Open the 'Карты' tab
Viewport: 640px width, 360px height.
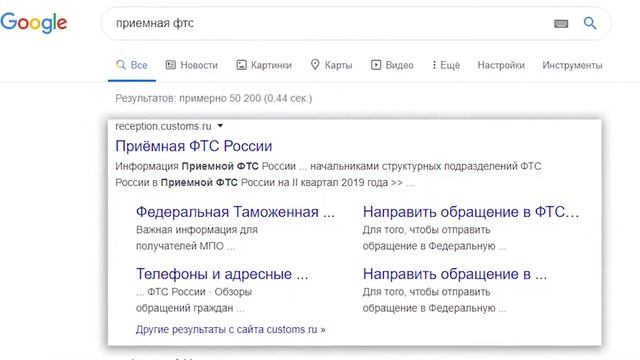(x=331, y=65)
